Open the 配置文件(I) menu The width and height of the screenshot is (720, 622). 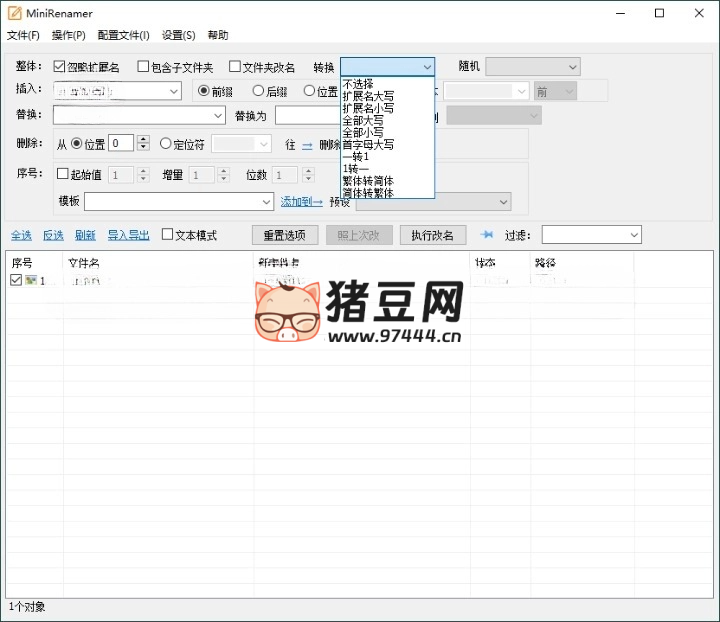pos(123,35)
